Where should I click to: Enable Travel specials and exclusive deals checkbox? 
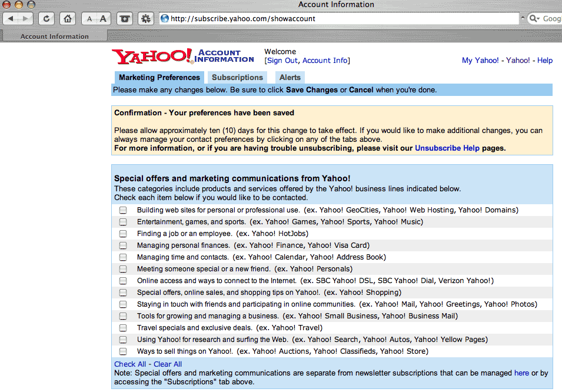pyautogui.click(x=123, y=328)
